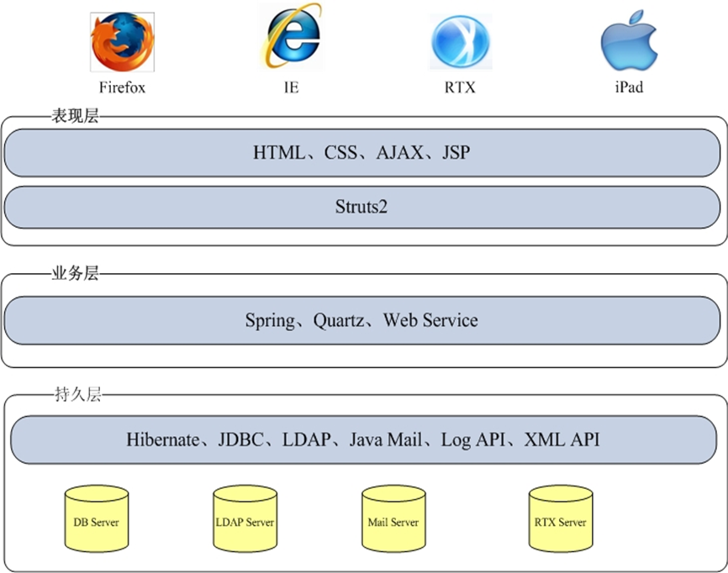This screenshot has width=728, height=573.
Task: Click the LDAP Server cylinder
Action: click(x=245, y=522)
